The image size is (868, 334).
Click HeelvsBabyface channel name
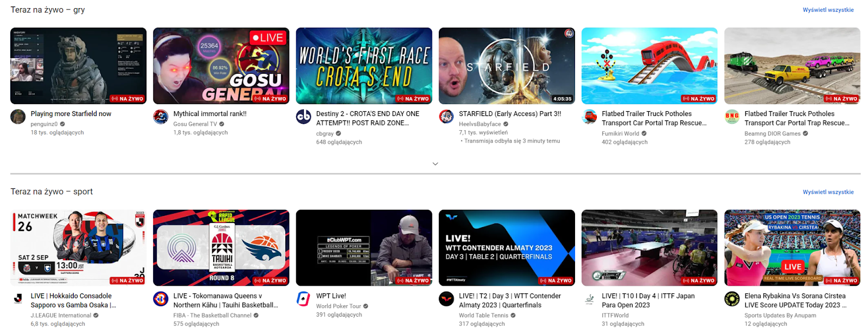[x=480, y=124]
